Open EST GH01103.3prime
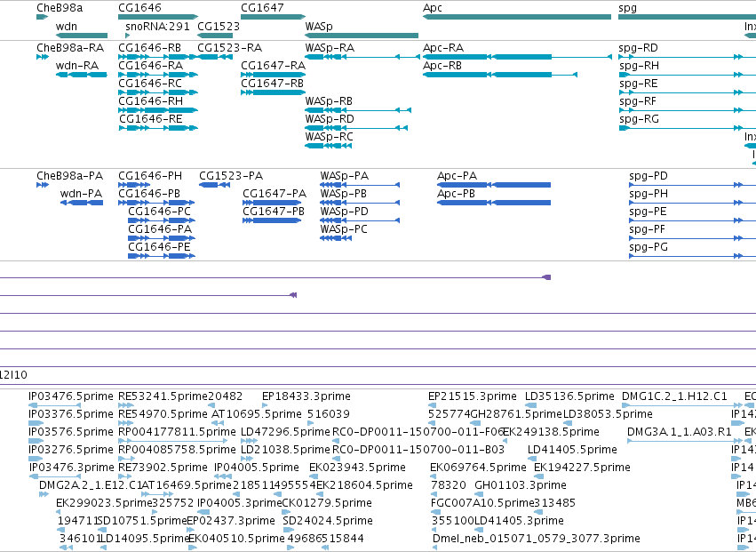The width and height of the screenshot is (756, 552). 521,485
